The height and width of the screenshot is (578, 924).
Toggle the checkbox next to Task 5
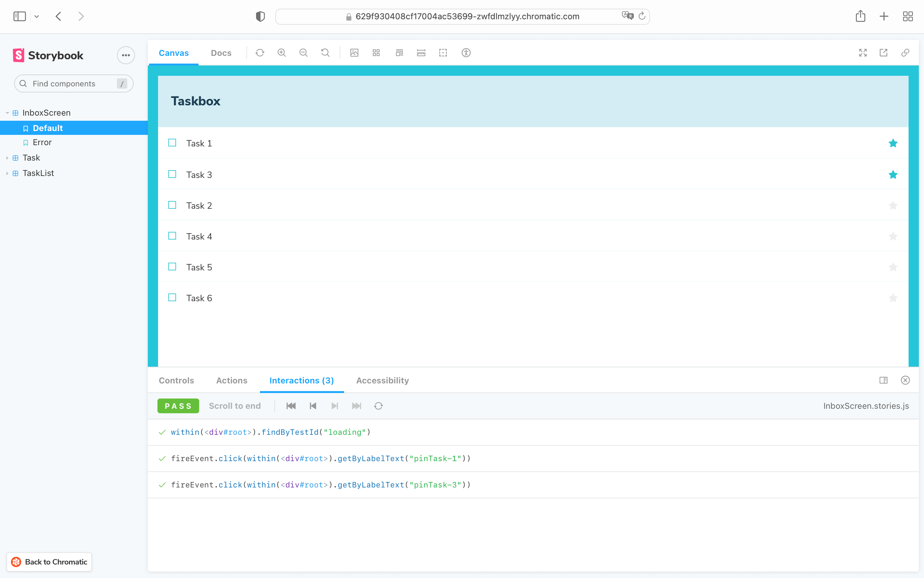[x=172, y=267]
